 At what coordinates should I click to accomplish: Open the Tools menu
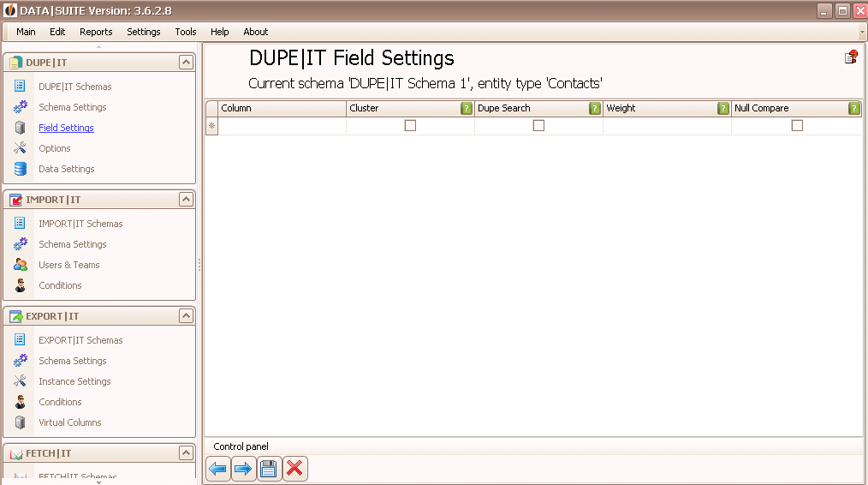point(186,32)
